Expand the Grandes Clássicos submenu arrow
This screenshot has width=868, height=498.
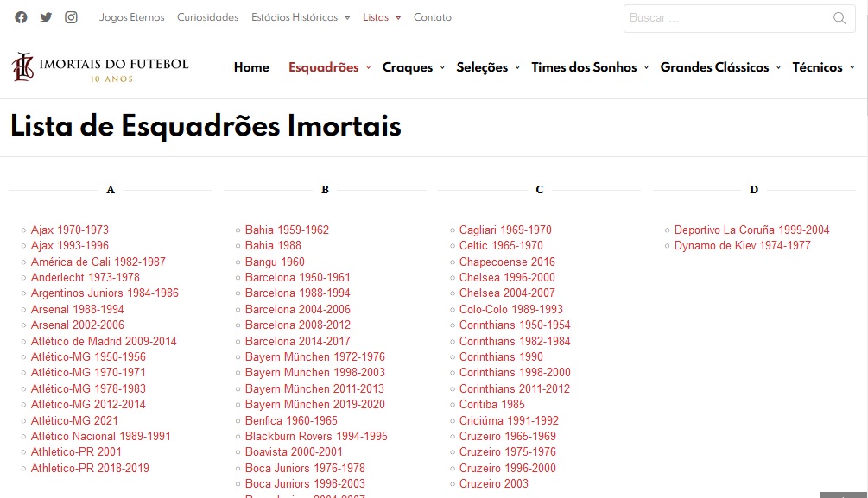point(778,67)
